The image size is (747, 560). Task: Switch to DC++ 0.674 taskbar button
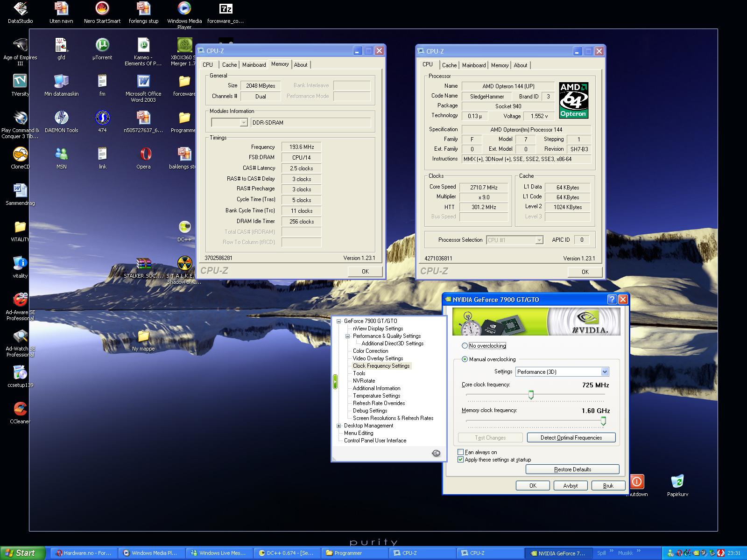[287, 553]
